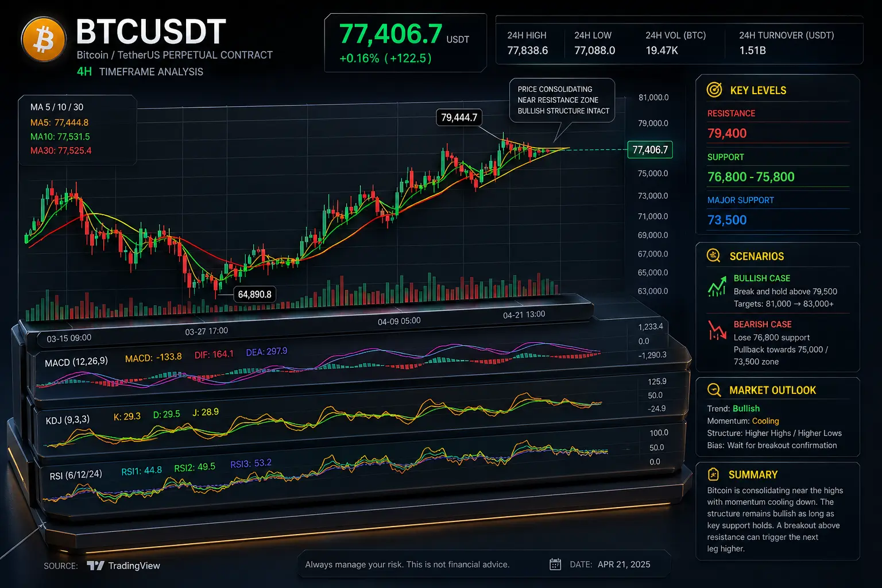Image resolution: width=882 pixels, height=588 pixels.
Task: Click the large green 77,406.7 header price
Action: [x=390, y=34]
